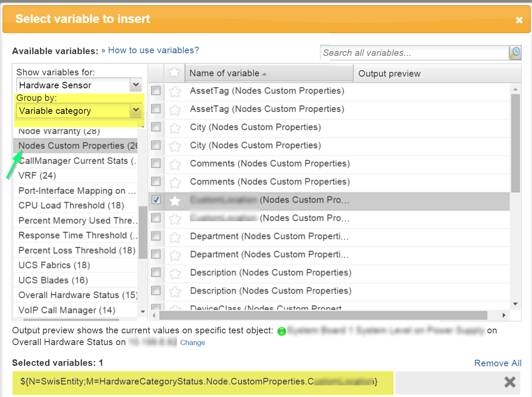This screenshot has height=397, width=532.
Task: Select Nodes Custom Properties category
Action: click(x=76, y=146)
